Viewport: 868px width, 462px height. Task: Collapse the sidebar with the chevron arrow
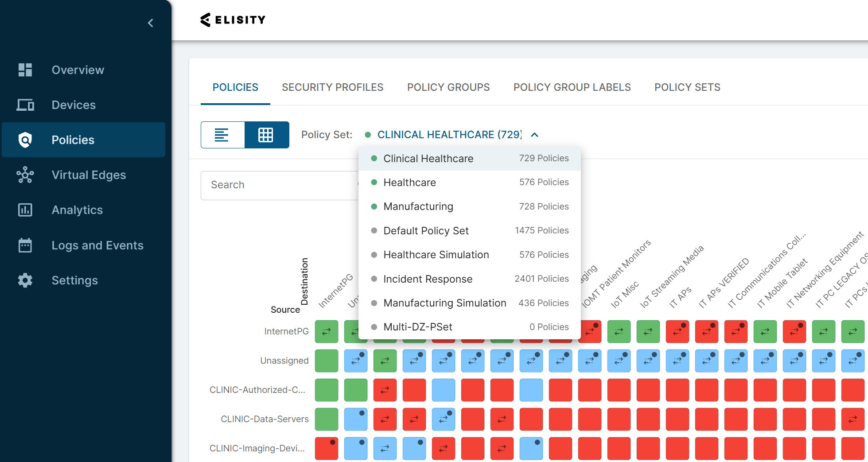click(151, 23)
